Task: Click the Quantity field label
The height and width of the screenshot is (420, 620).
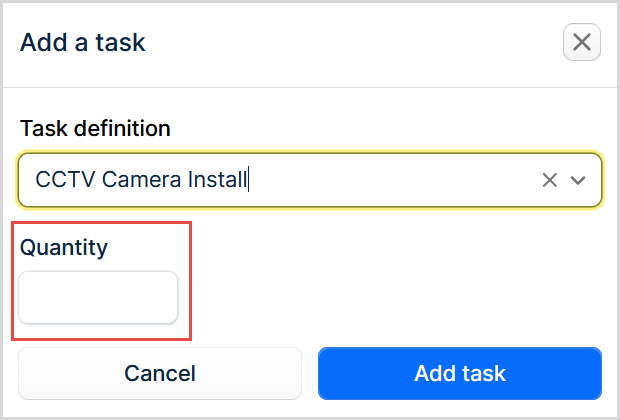Action: click(63, 247)
